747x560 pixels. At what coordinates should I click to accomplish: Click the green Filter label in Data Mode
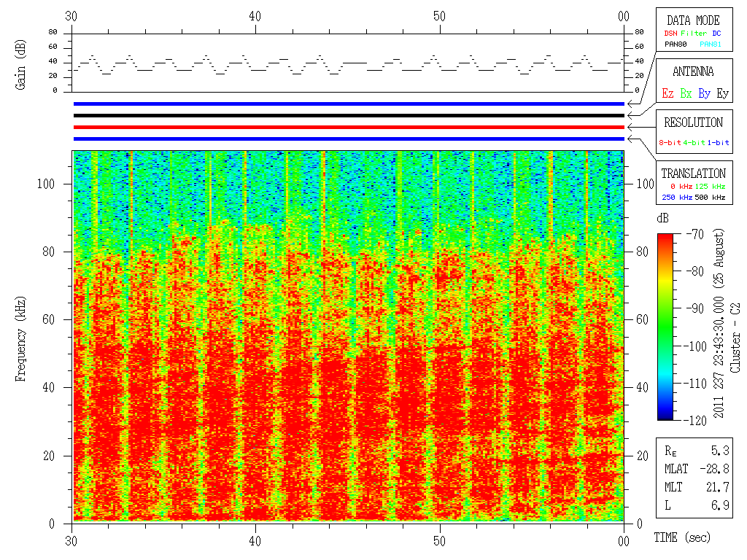[x=692, y=34]
